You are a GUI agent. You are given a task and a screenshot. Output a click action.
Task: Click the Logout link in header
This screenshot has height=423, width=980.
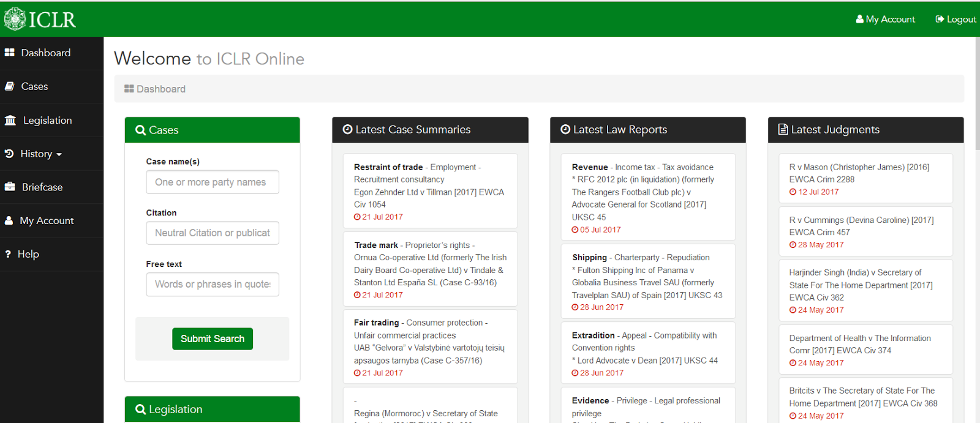point(956,19)
